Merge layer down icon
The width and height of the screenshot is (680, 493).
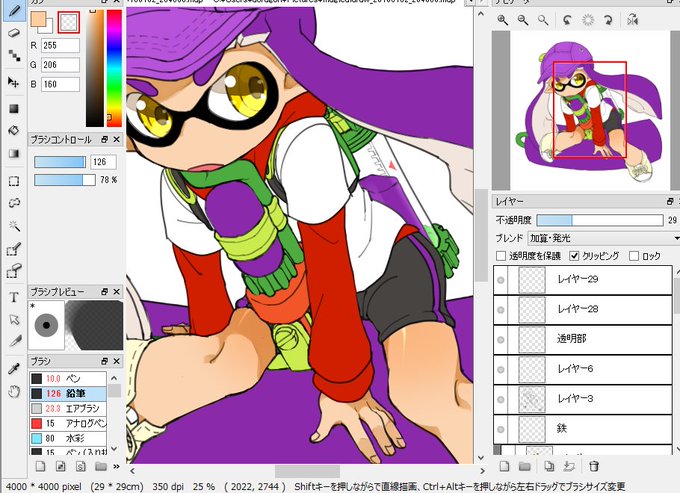point(569,467)
